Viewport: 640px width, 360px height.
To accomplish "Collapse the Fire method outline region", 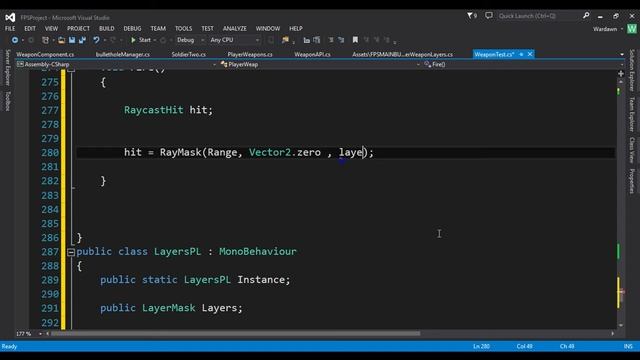I will tap(71, 69).
